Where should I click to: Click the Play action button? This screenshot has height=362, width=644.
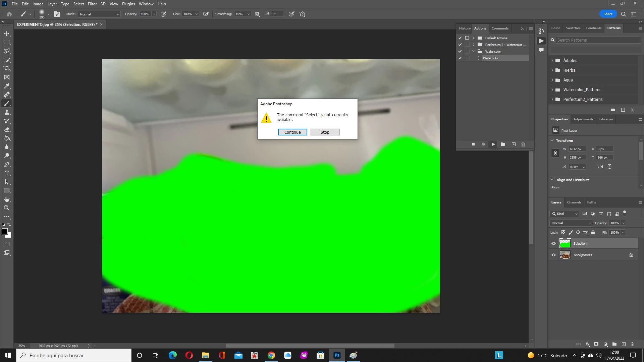click(x=493, y=144)
